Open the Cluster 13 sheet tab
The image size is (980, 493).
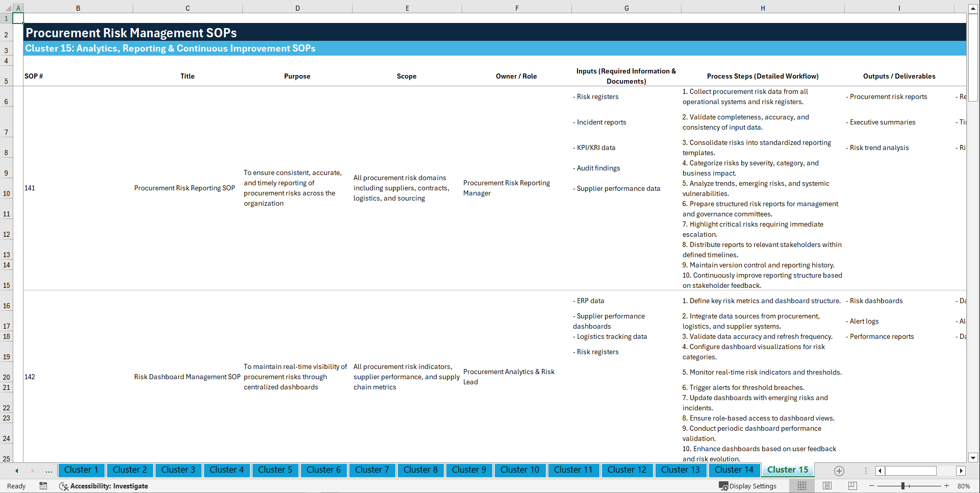[x=681, y=470]
